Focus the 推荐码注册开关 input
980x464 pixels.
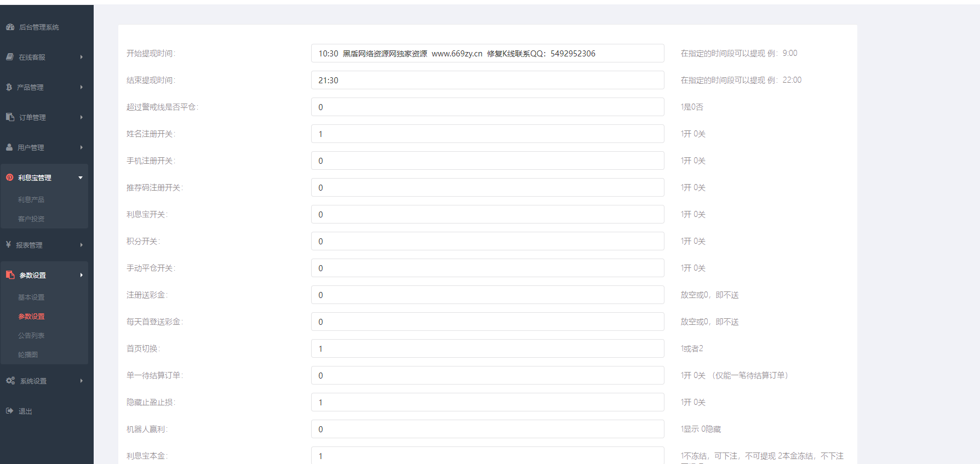tap(488, 187)
